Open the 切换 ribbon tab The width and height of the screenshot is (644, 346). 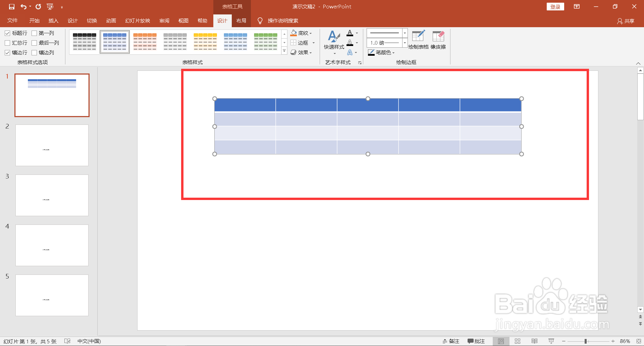pyautogui.click(x=92, y=21)
